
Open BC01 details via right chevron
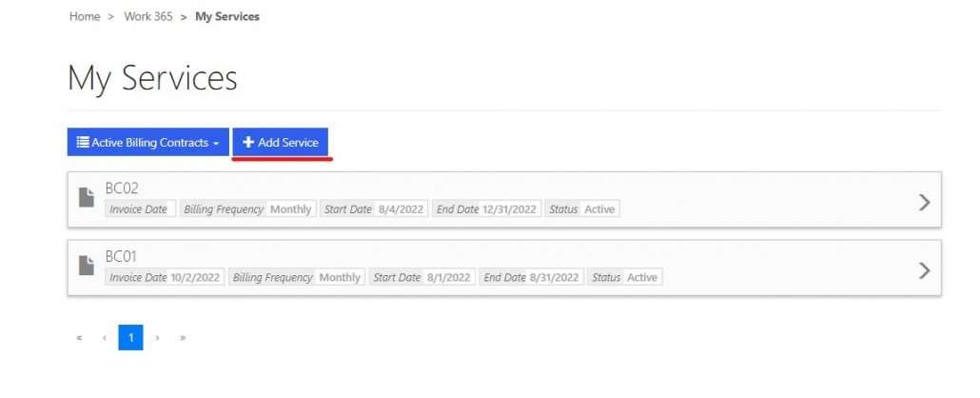tap(925, 270)
